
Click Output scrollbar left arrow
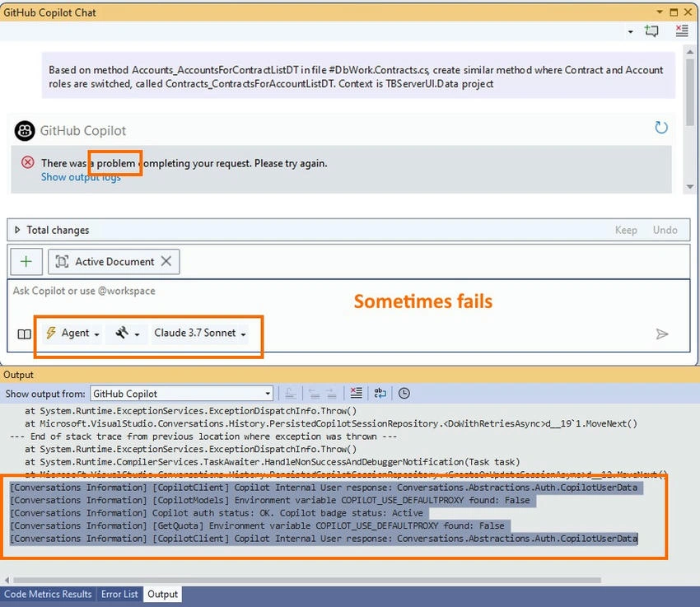pyautogui.click(x=7, y=580)
